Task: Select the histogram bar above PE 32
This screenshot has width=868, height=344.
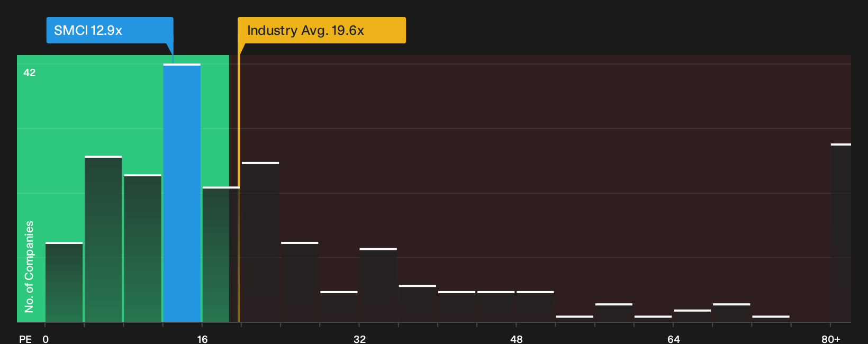Action: point(378,285)
